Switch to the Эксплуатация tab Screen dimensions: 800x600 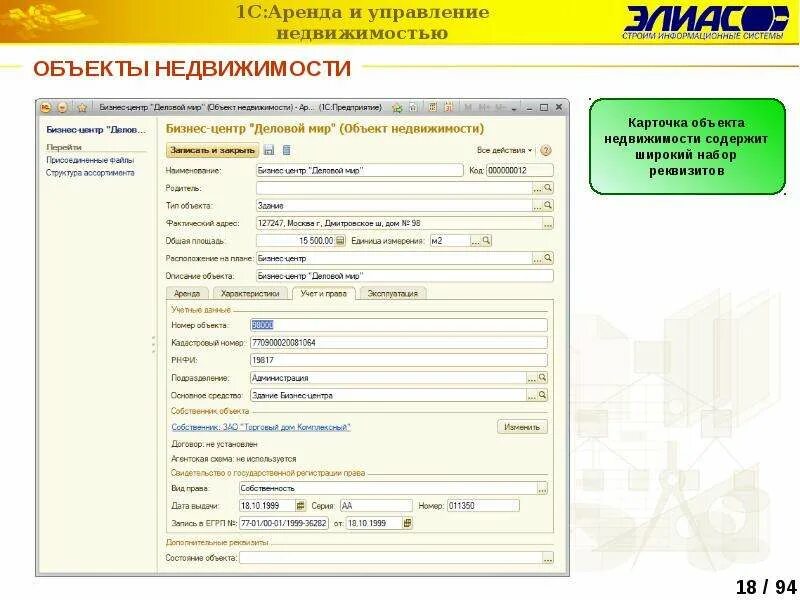[x=393, y=293]
